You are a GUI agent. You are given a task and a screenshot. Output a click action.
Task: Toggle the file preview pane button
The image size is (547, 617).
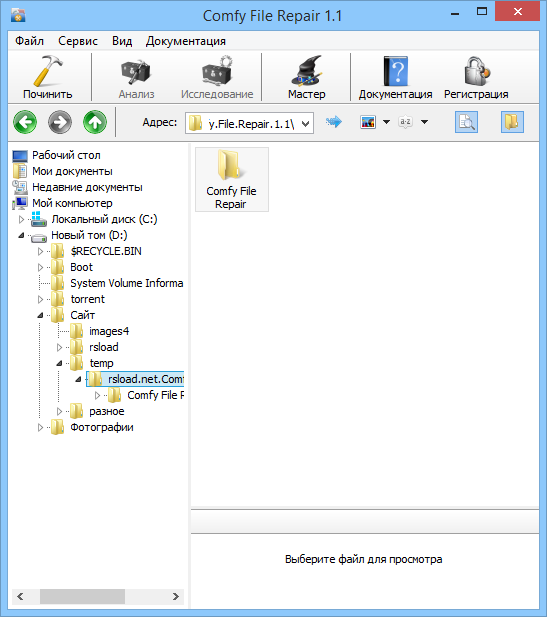[466, 122]
